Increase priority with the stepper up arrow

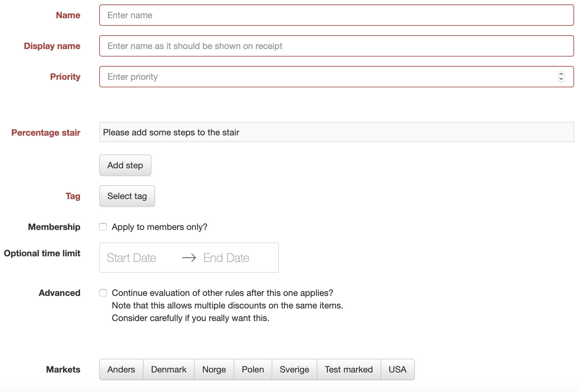(561, 74)
